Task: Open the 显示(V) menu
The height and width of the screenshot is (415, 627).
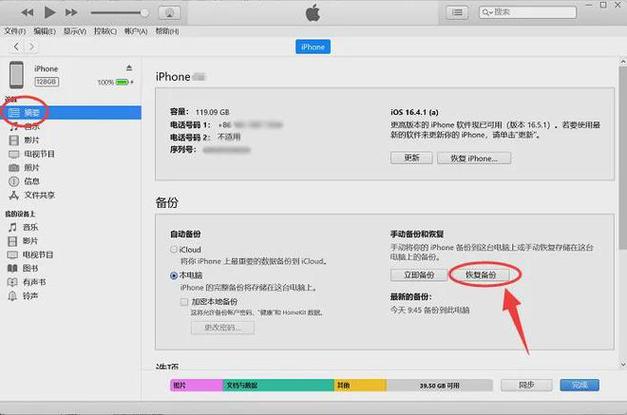Action: point(75,31)
